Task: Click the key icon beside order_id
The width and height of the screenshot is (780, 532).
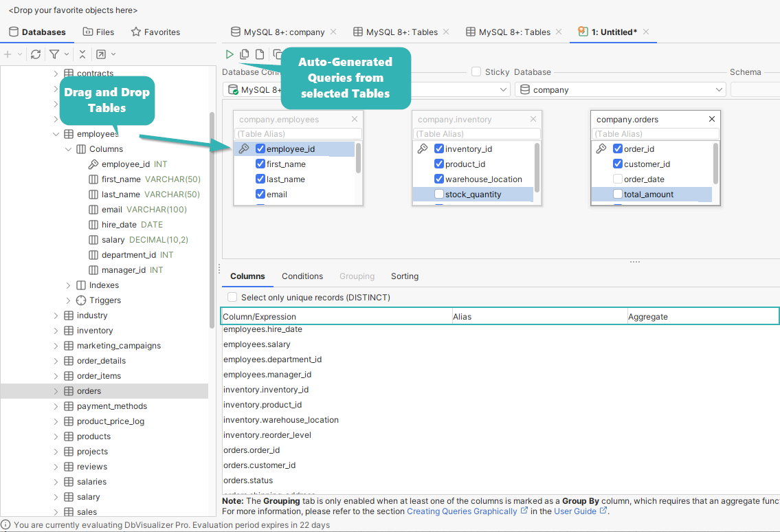Action: (601, 148)
